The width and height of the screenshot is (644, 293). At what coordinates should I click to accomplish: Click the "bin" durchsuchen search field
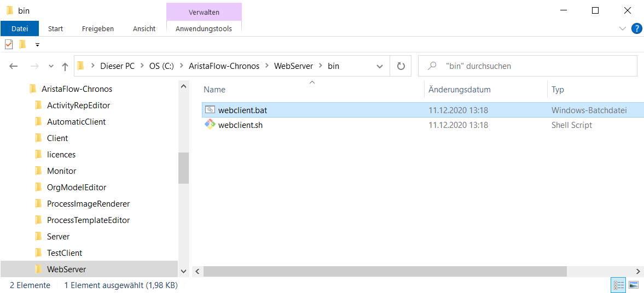529,66
